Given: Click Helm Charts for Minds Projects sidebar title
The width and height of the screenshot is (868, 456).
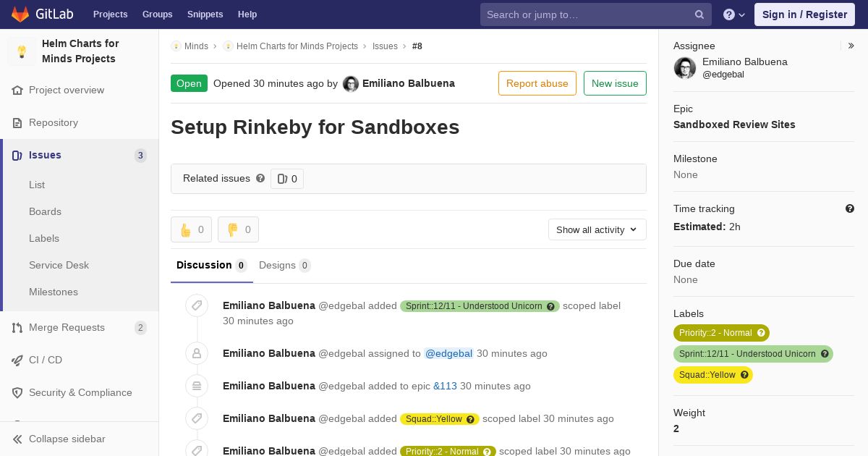Looking at the screenshot, I should tap(80, 51).
